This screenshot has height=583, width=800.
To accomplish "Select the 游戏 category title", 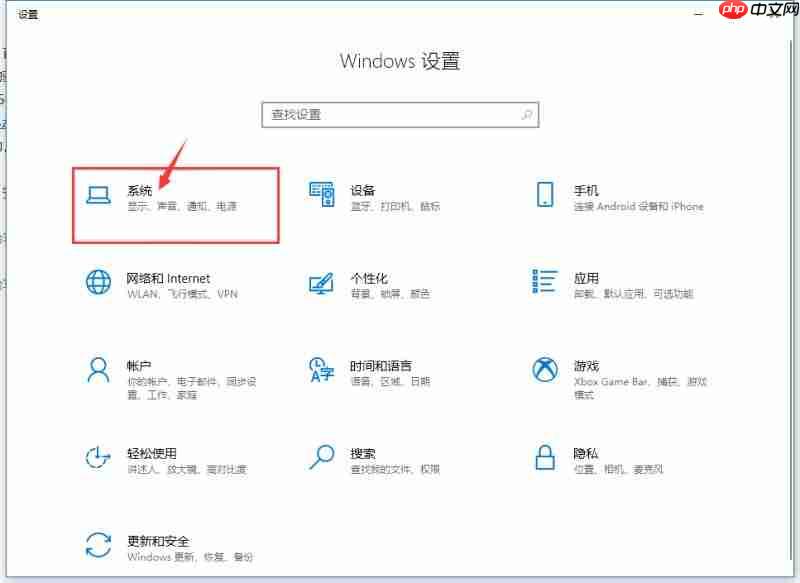I will click(586, 366).
